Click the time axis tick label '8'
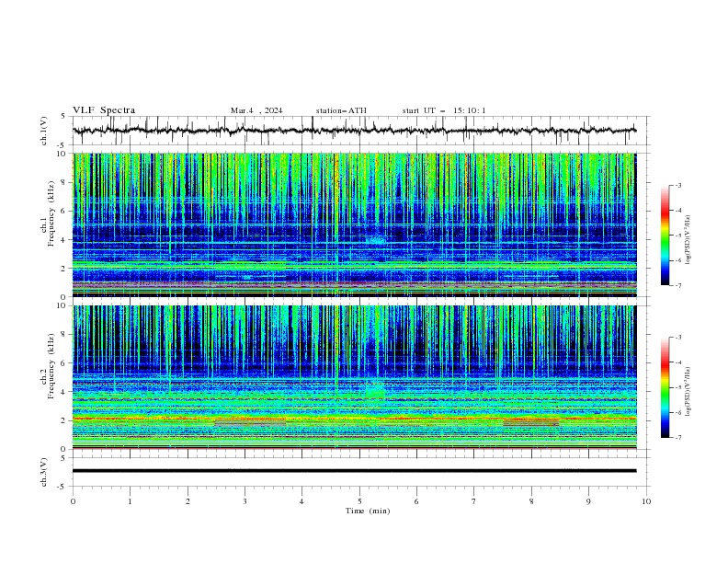This screenshot has height=563, width=728. (531, 501)
